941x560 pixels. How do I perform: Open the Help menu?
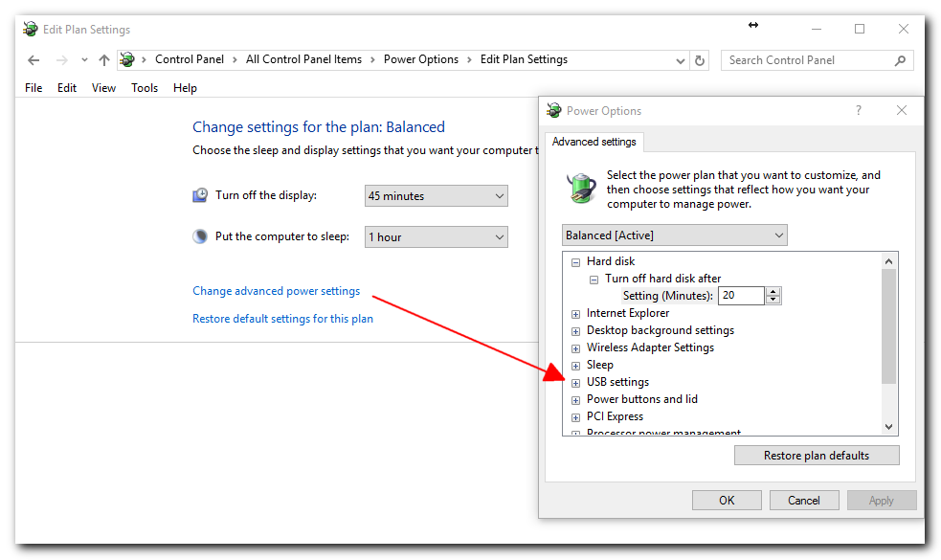pyautogui.click(x=185, y=88)
